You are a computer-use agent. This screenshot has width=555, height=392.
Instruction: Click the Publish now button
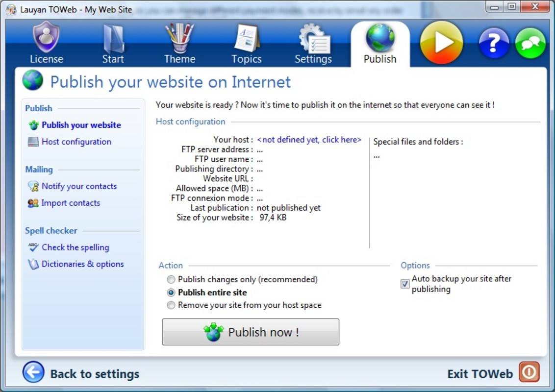[250, 332]
